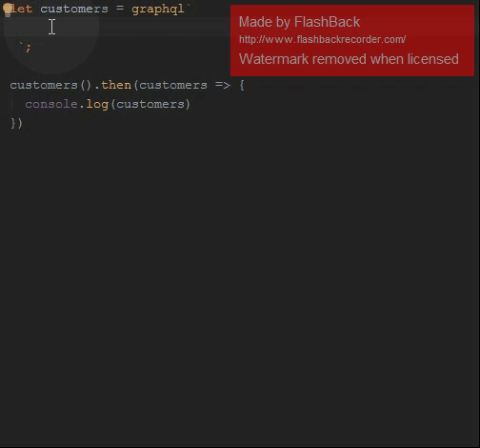Click the 'let' keyword
Image resolution: width=480 pixels, height=448 pixels.
22,9
